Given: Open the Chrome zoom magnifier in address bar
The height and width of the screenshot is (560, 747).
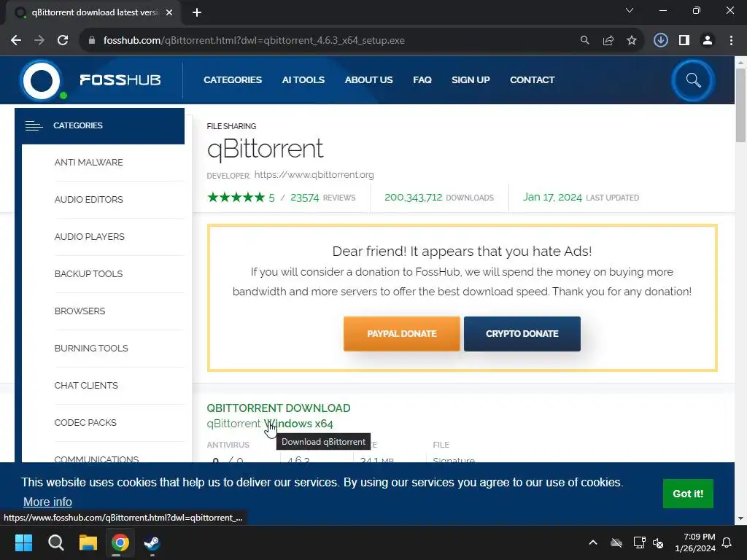Looking at the screenshot, I should pyautogui.click(x=584, y=41).
